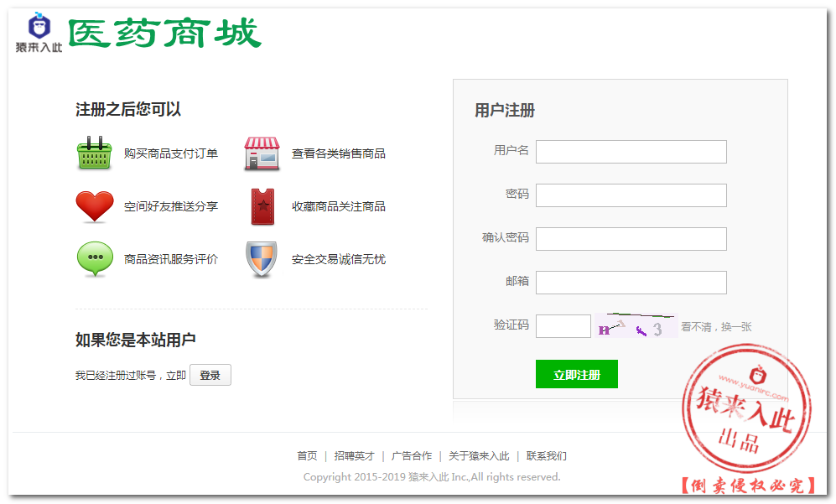
Task: Click the security shield icon
Action: pos(262,259)
